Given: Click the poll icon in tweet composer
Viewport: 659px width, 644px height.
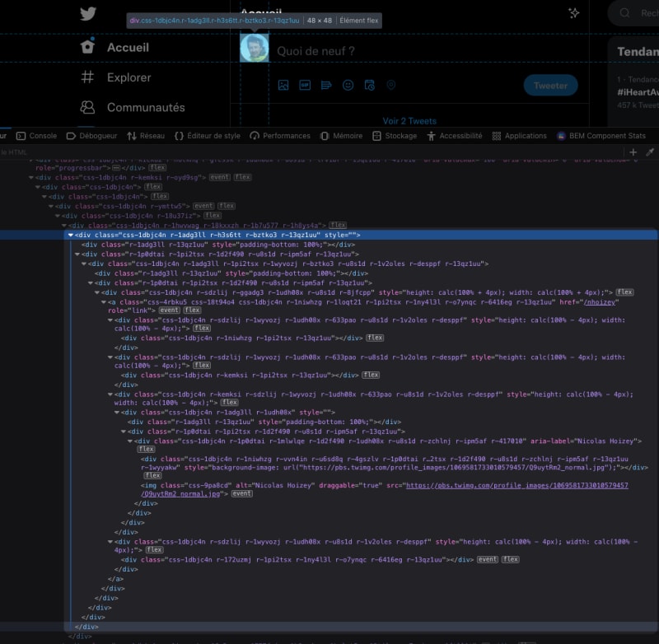Looking at the screenshot, I should [x=326, y=85].
